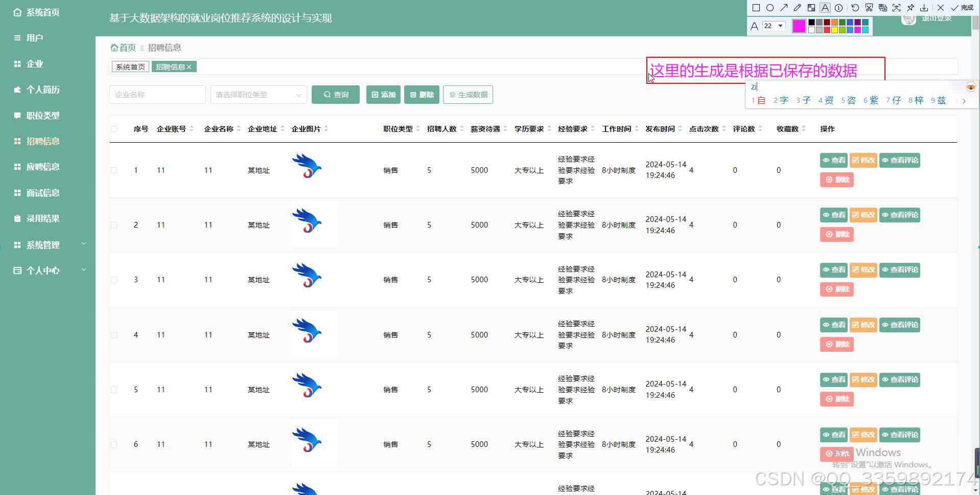Viewport: 980px width, 495px height.
Task: Check the checkbox for row 2
Action: tap(114, 225)
